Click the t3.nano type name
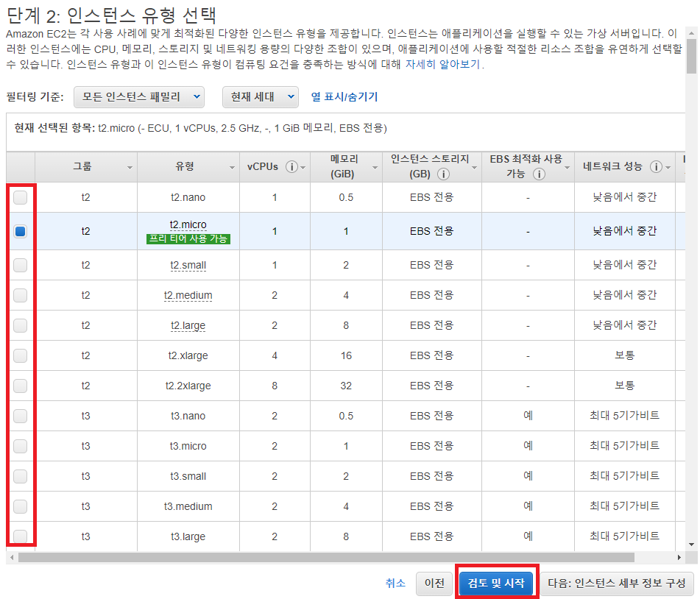Screen dimensions: 700x599 [188, 416]
